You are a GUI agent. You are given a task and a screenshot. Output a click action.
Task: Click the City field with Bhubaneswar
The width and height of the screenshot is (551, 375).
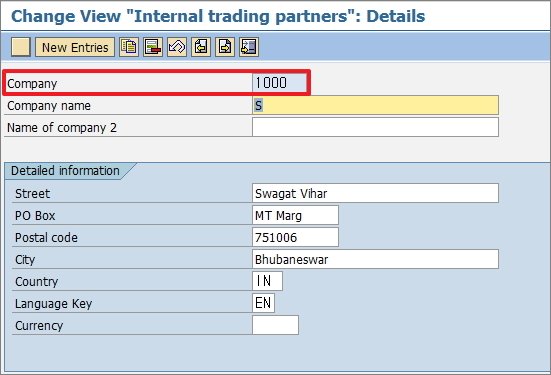(375, 259)
